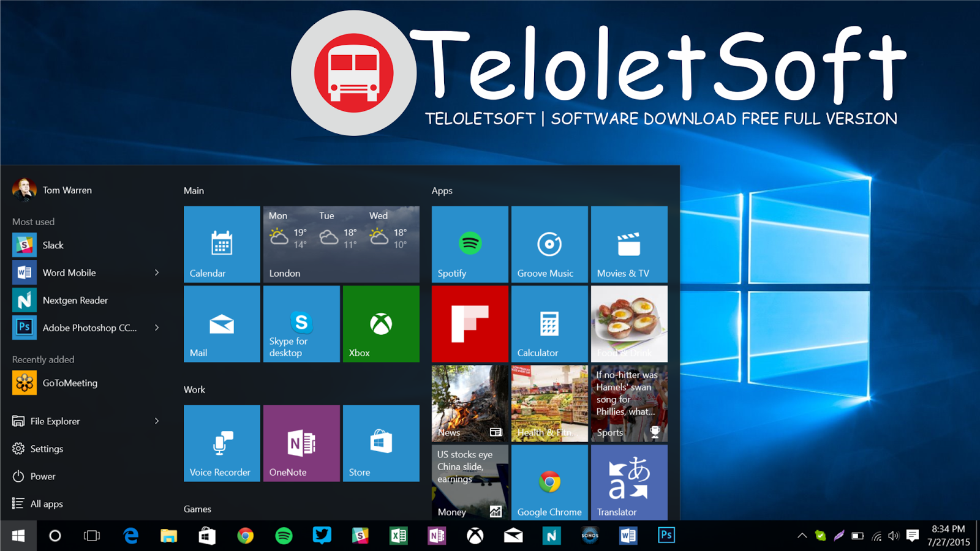Open the OneNote tile

click(x=301, y=443)
